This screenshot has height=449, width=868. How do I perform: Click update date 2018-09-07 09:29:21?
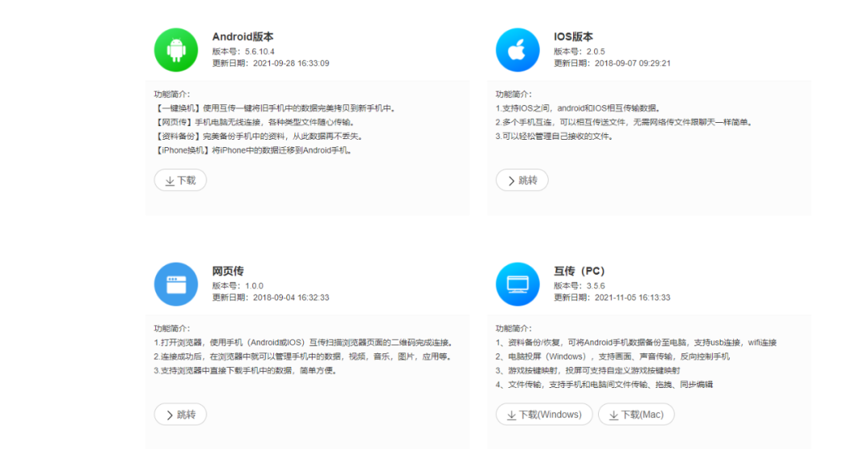pos(633,63)
